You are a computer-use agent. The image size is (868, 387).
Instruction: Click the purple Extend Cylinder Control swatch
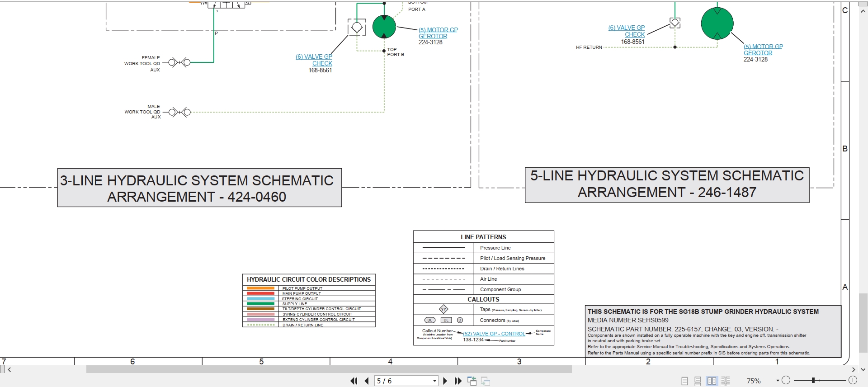261,320
